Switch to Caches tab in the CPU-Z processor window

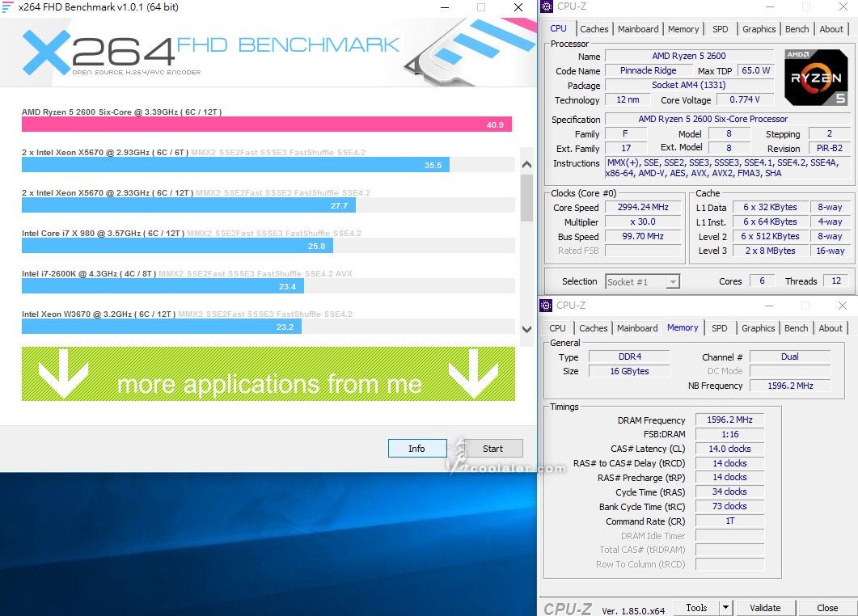tap(594, 29)
